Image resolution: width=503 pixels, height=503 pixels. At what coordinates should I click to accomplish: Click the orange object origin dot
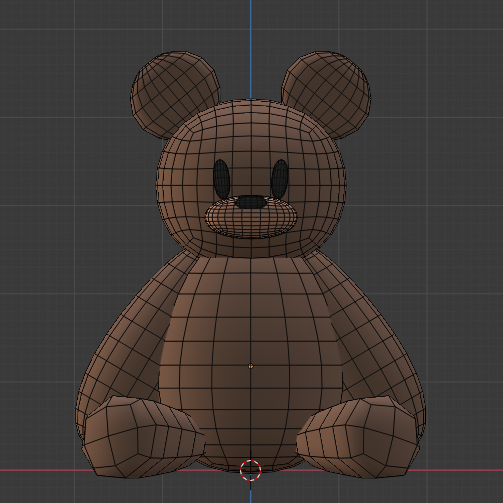tap(251, 366)
